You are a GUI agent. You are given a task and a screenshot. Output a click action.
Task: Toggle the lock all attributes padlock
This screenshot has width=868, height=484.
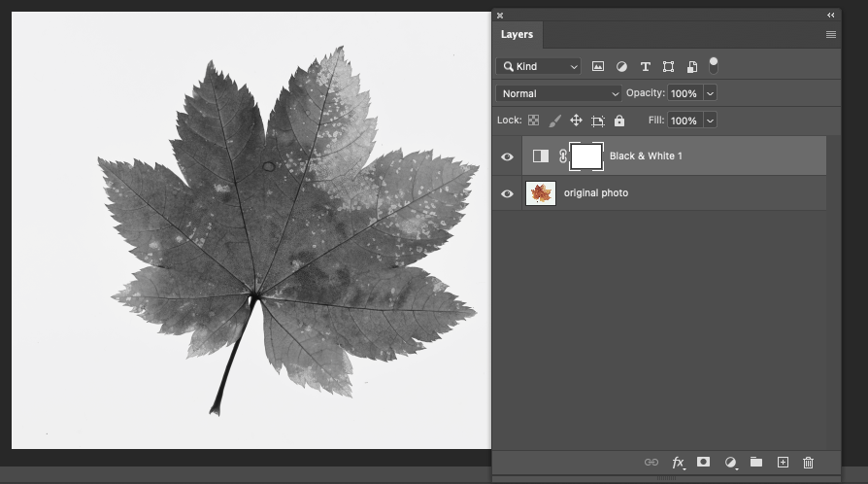tap(619, 121)
